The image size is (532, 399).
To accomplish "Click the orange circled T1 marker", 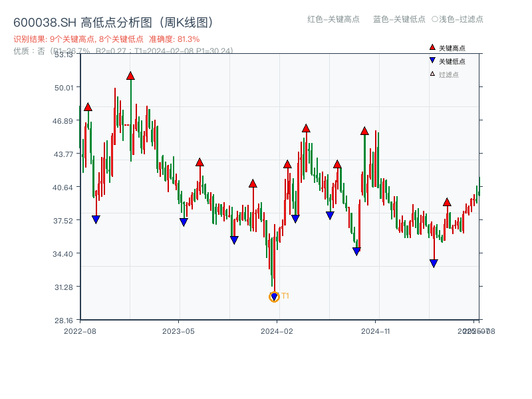I will tap(274, 297).
